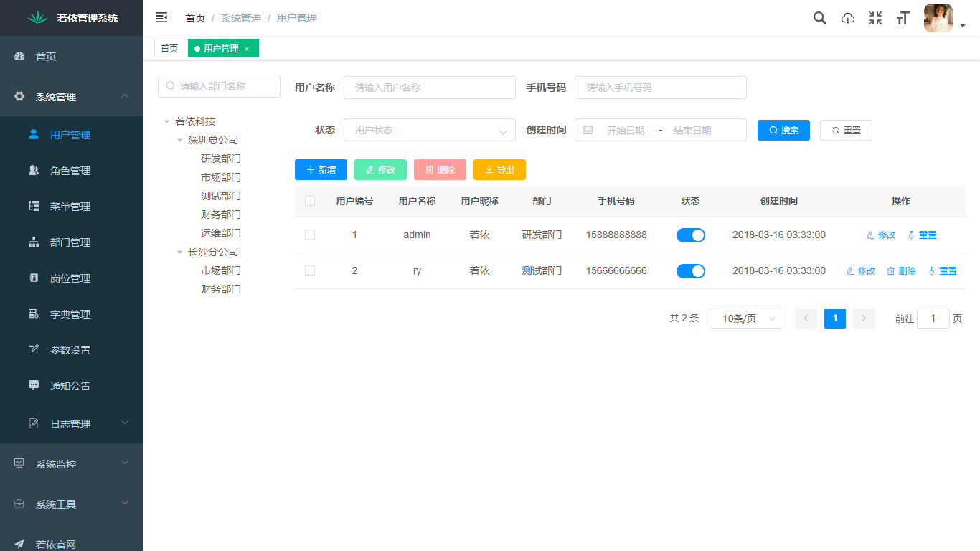The image size is (980, 551).
Task: Collapse the 系统管理 menu chevron
Action: tap(125, 96)
